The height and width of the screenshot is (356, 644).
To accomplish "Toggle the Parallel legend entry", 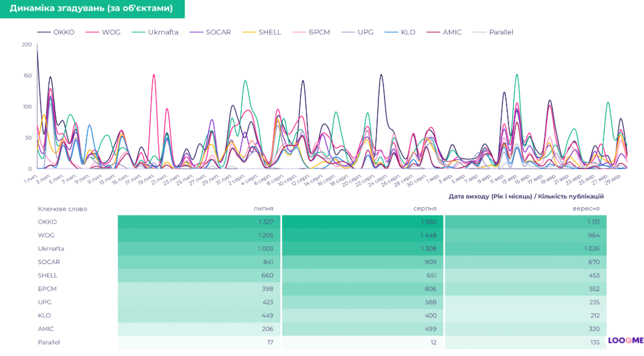I will 493,32.
